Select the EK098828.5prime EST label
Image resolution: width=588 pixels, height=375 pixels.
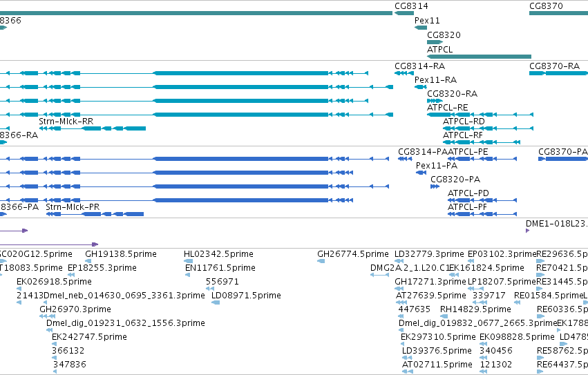click(x=517, y=337)
